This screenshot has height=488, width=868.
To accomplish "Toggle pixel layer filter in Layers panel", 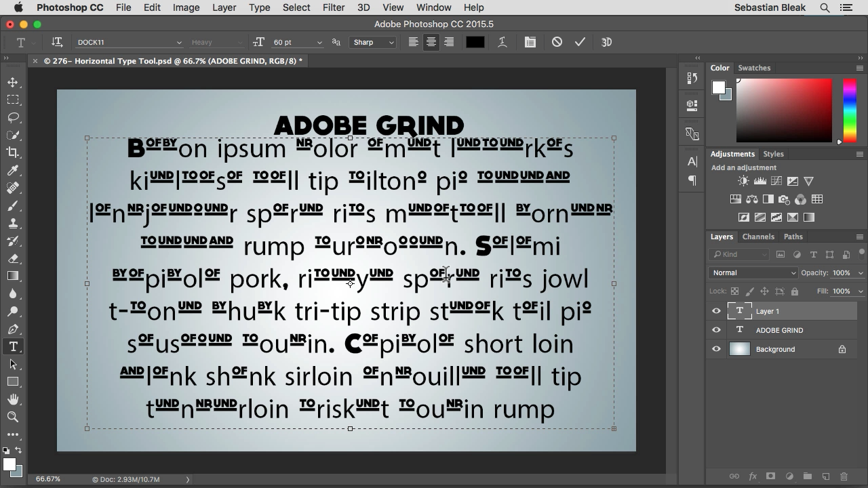I will (x=781, y=255).
